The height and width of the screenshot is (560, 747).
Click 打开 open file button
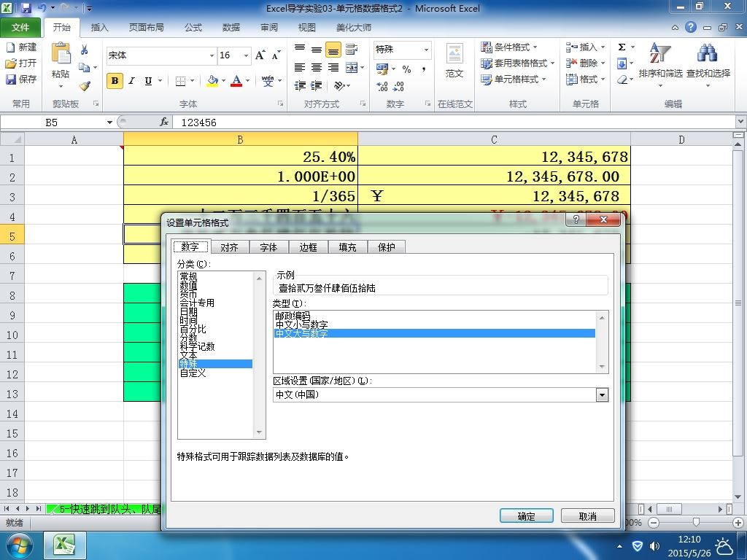pyautogui.click(x=21, y=63)
